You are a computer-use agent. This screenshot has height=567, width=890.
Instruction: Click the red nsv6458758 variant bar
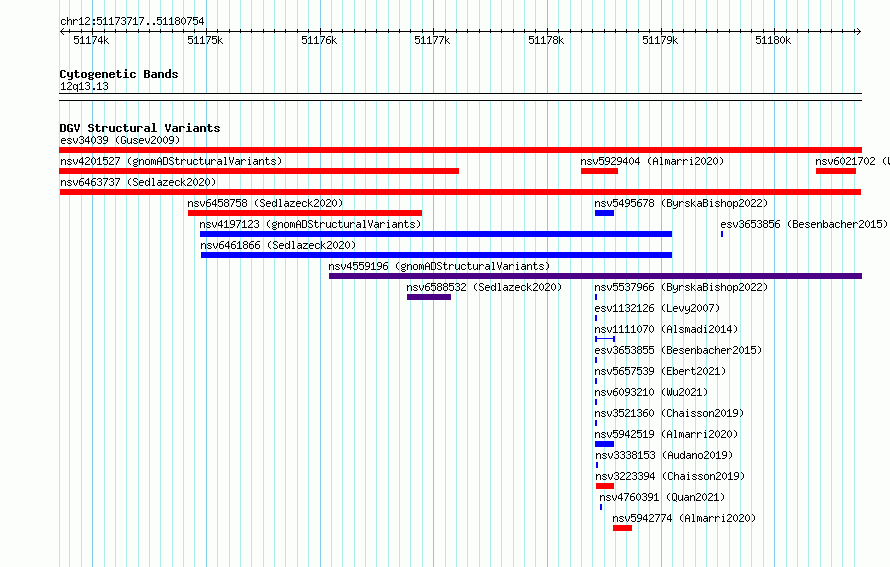[305, 213]
